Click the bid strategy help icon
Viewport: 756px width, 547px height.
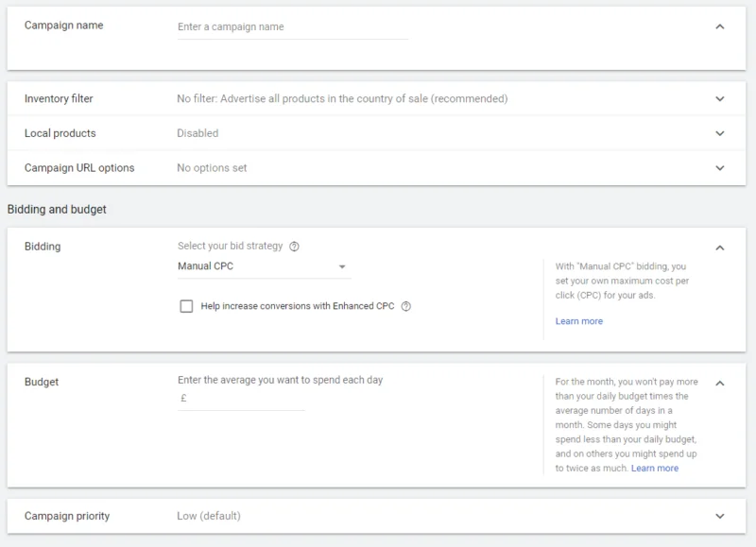(x=294, y=247)
